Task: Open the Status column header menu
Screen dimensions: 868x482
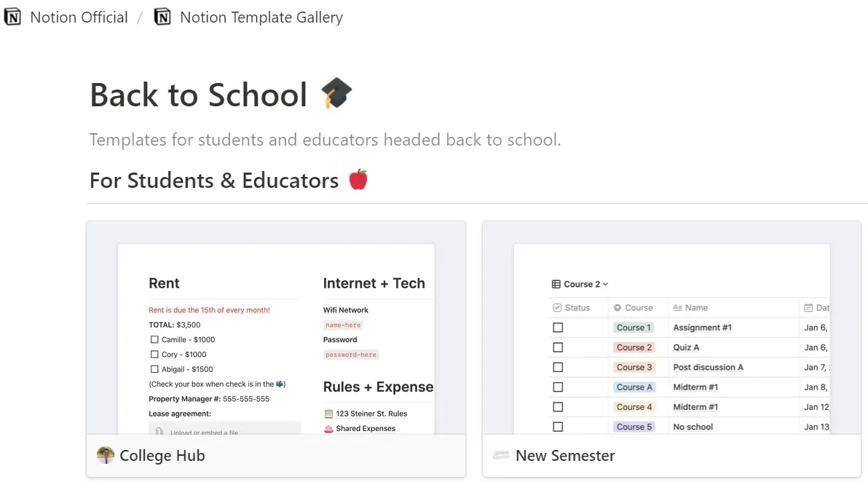Action: click(x=577, y=308)
